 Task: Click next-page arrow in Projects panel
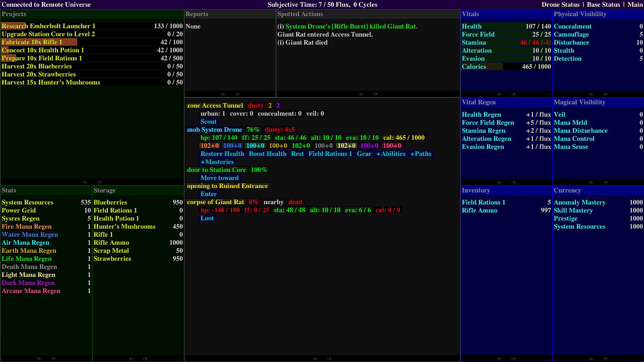(x=99, y=182)
